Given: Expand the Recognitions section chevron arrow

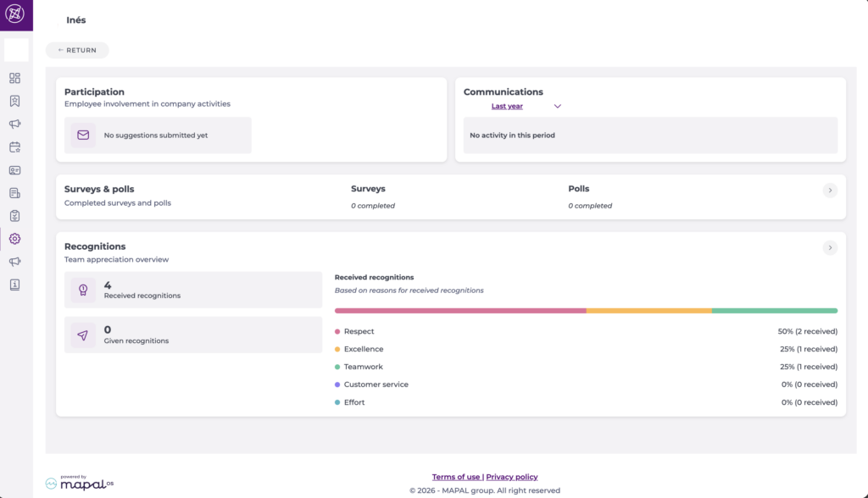Looking at the screenshot, I should 830,248.
